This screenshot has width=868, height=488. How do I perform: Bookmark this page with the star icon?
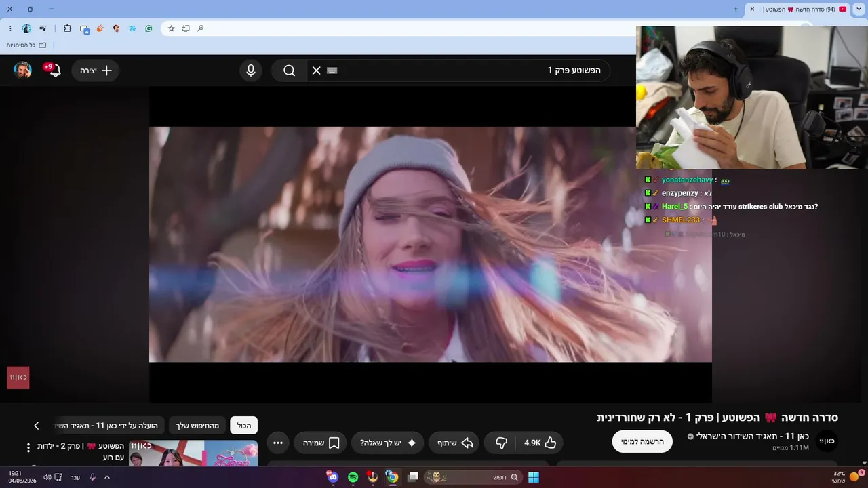coord(172,28)
